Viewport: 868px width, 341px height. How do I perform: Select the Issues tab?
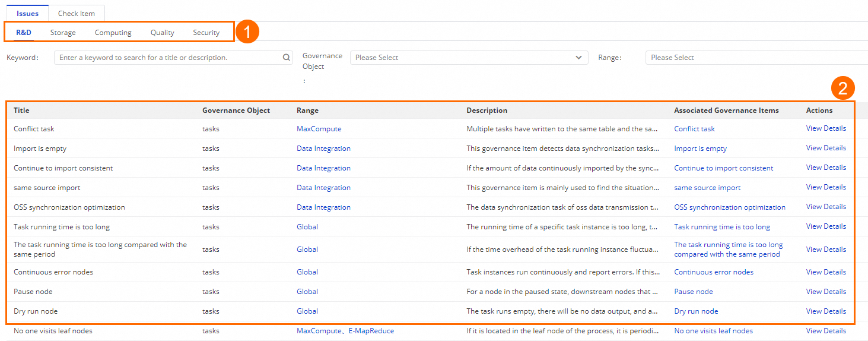point(27,14)
